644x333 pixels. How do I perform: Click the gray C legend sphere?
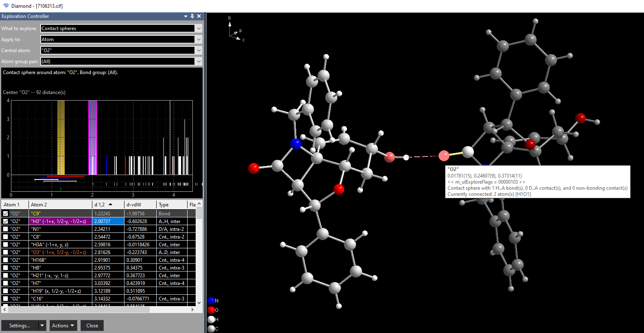point(211,329)
